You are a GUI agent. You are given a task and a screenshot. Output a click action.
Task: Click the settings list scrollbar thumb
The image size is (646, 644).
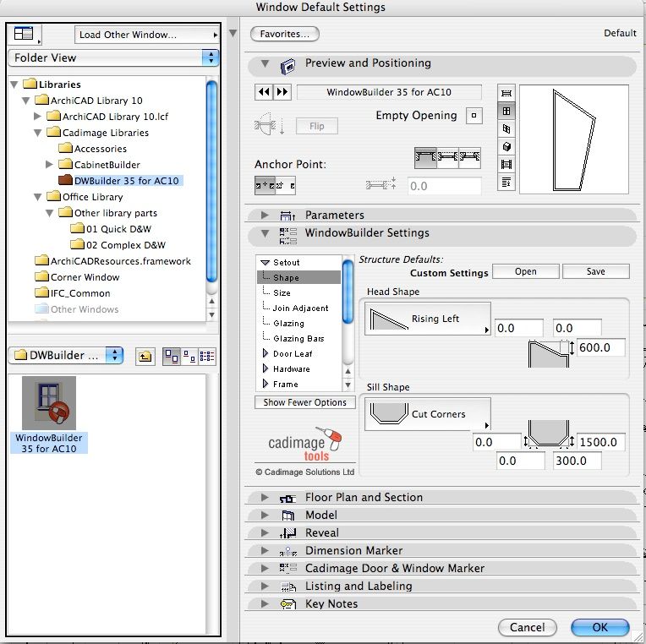pos(348,291)
